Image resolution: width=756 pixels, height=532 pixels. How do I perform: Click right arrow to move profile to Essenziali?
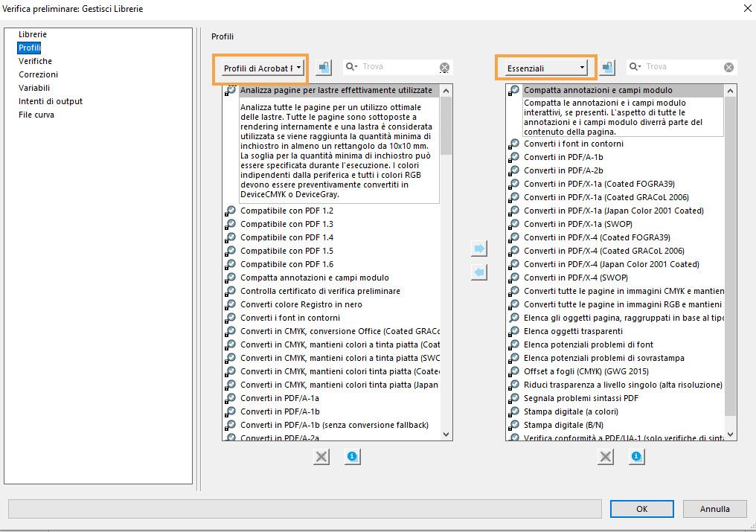(x=478, y=249)
